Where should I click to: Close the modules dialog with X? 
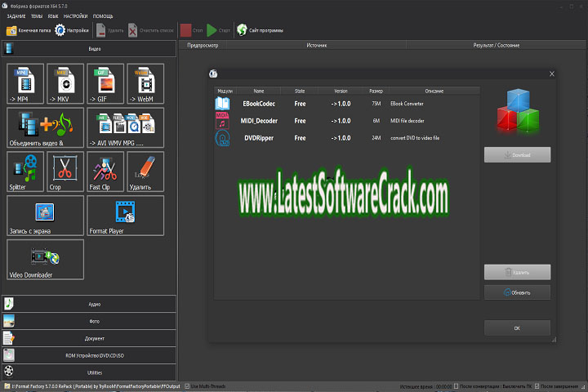pos(551,73)
